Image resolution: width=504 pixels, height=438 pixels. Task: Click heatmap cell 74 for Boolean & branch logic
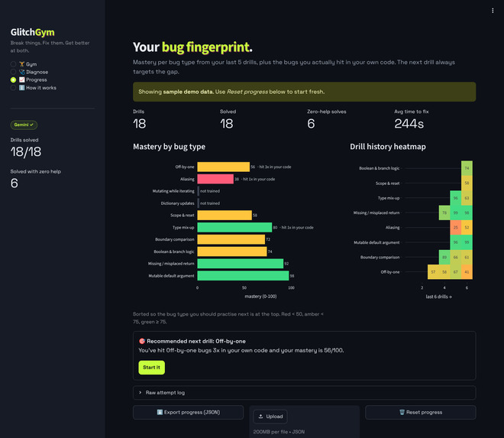(467, 168)
